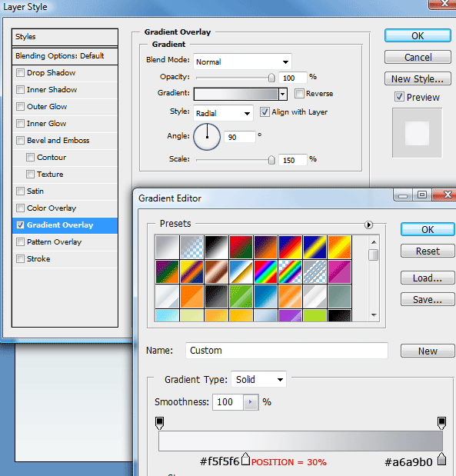Pick the black to white gradient preset

216,247
